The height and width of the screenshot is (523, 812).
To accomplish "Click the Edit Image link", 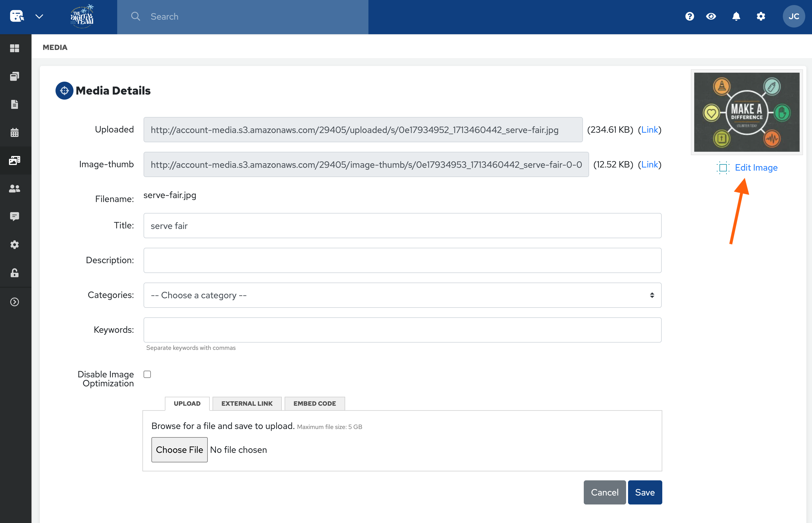I will tap(756, 168).
